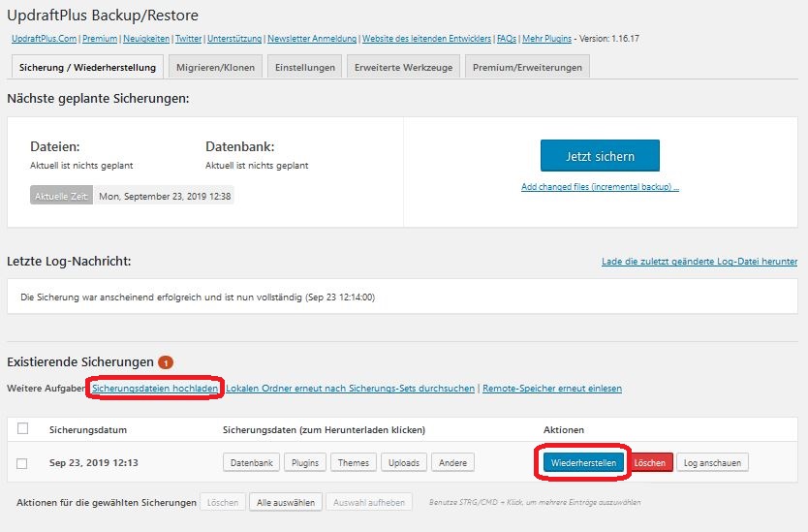The width and height of the screenshot is (808, 532).
Task: Open the Premium/Erweiterungen tab
Action: [527, 68]
